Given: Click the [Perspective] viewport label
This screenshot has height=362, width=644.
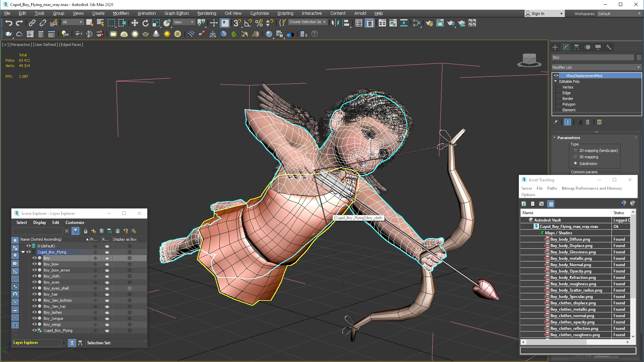Looking at the screenshot, I should (x=21, y=45).
